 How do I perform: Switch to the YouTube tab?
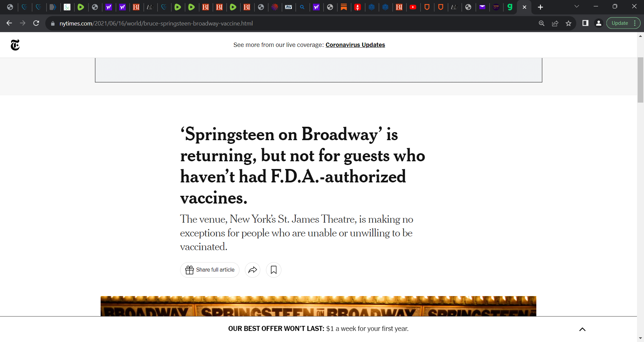tap(413, 7)
